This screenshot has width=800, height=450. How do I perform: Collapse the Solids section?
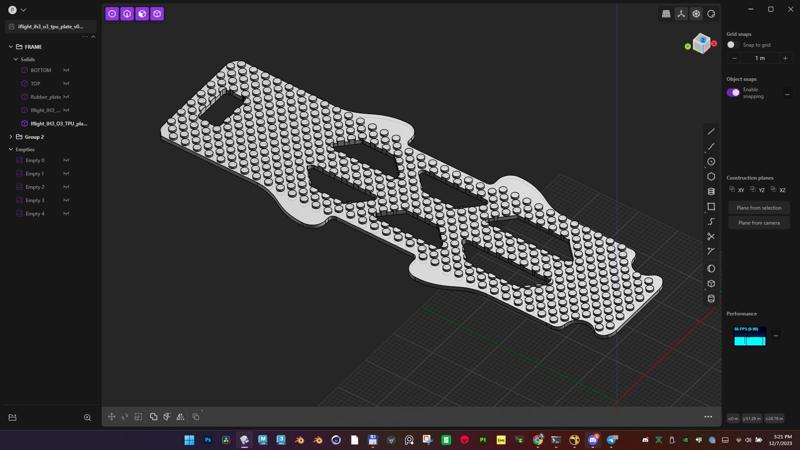15,59
